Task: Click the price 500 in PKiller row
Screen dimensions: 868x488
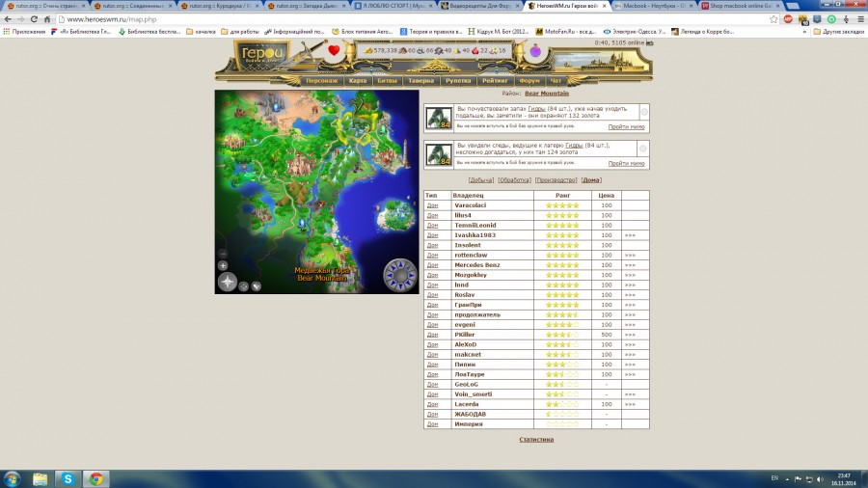Action: (x=607, y=335)
